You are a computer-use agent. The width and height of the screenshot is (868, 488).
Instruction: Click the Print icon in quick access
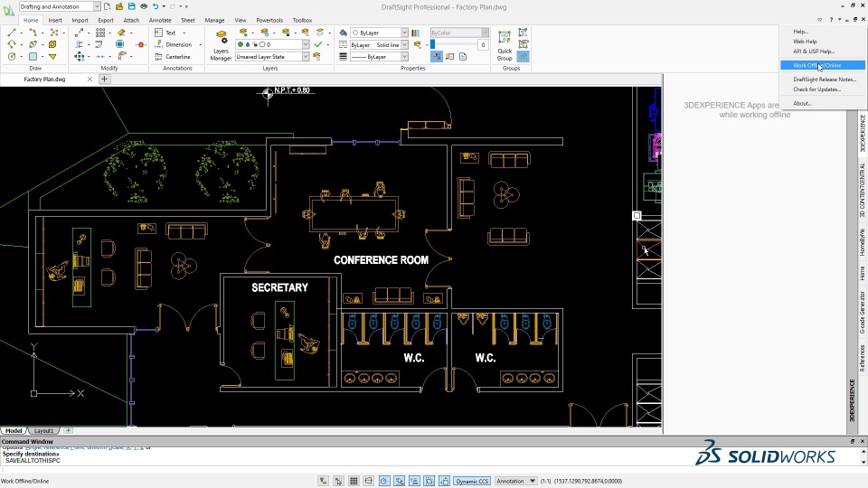pos(144,6)
